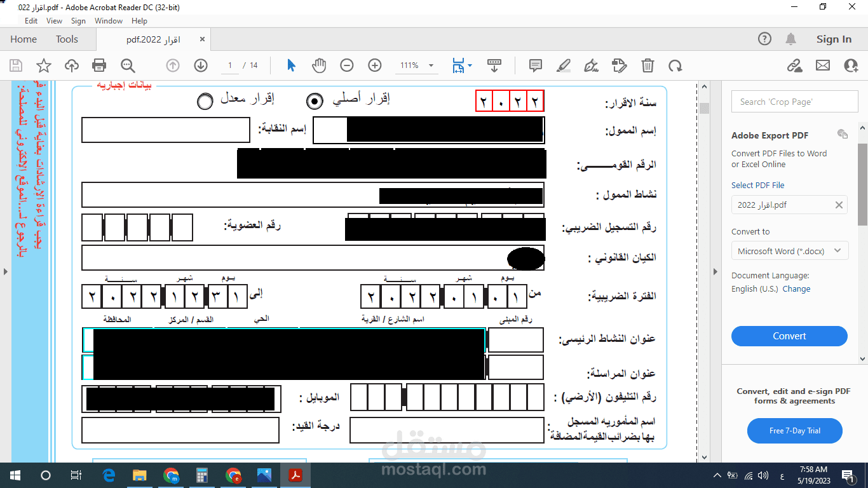Select the إقرار معدل radio button
This screenshot has width=868, height=488.
tap(205, 101)
